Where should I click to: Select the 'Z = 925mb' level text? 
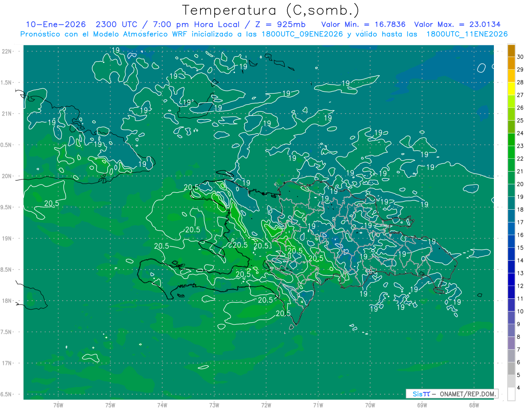click(x=279, y=24)
